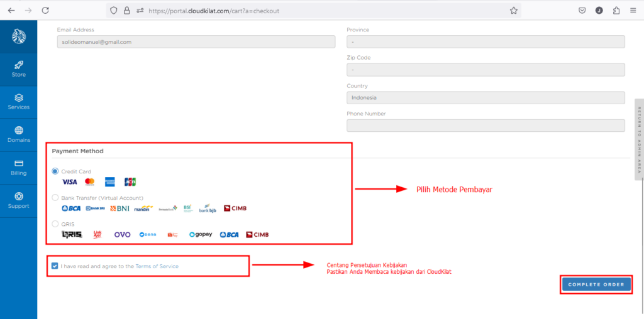Uncheck the Terms of Service agreement checkbox
The image size is (644, 319).
click(x=55, y=266)
